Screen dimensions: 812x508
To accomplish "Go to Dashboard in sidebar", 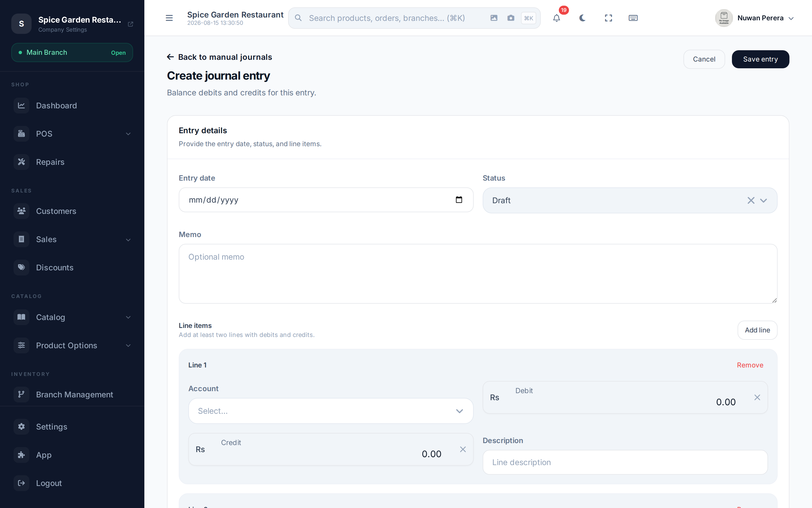I will (x=72, y=106).
